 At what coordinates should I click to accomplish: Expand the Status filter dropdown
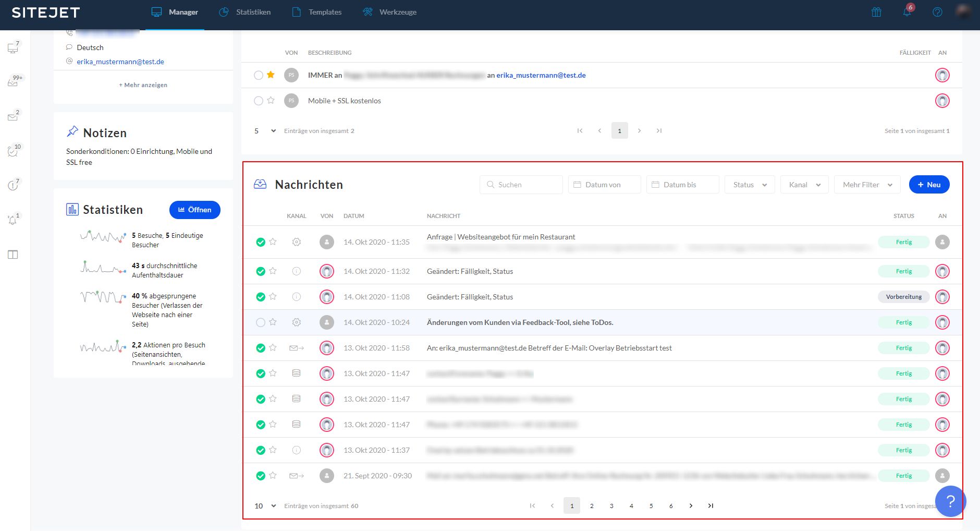(749, 185)
